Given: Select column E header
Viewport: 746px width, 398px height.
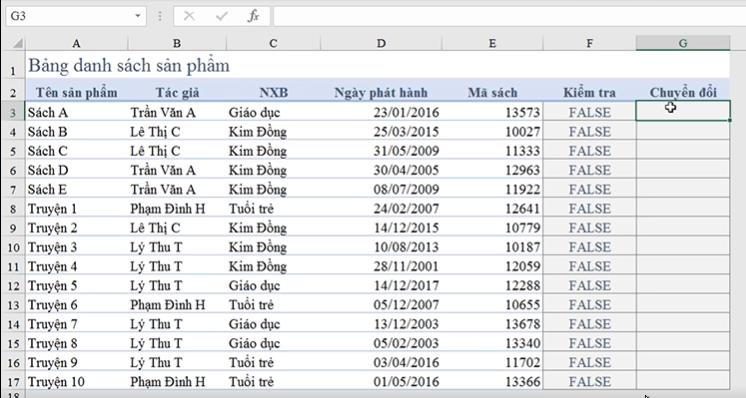Looking at the screenshot, I should pos(492,44).
